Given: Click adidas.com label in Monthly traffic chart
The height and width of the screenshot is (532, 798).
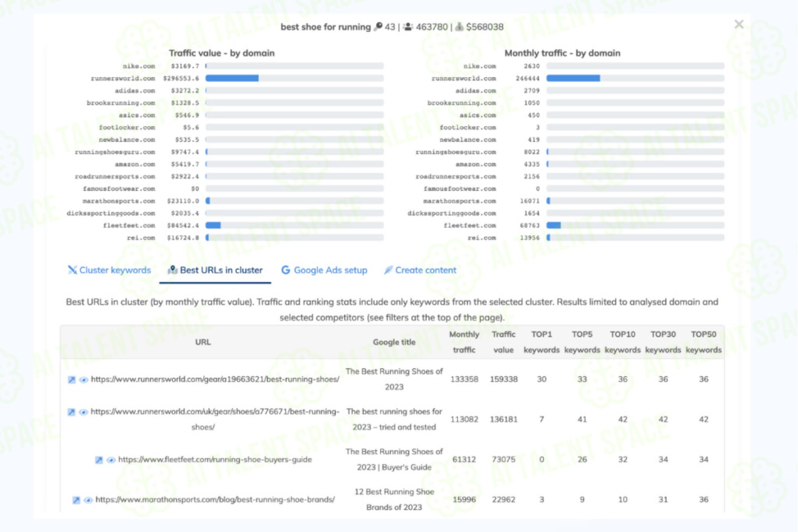Looking at the screenshot, I should [x=476, y=90].
